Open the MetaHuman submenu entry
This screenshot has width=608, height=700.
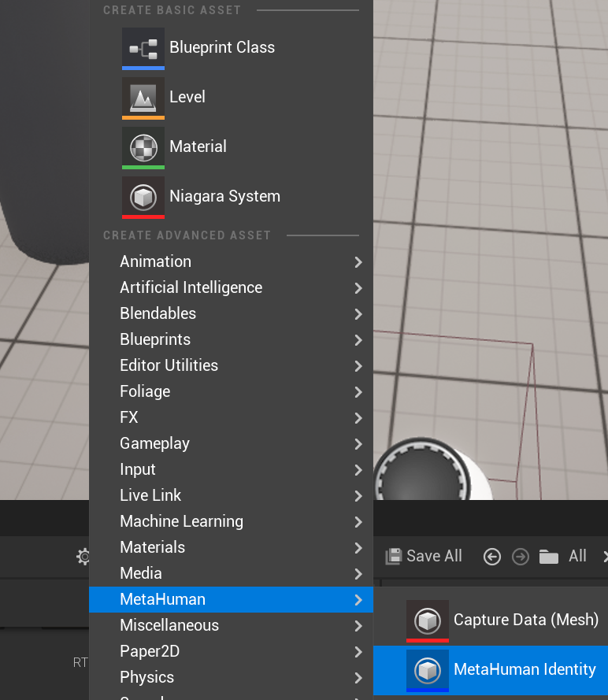(x=232, y=599)
